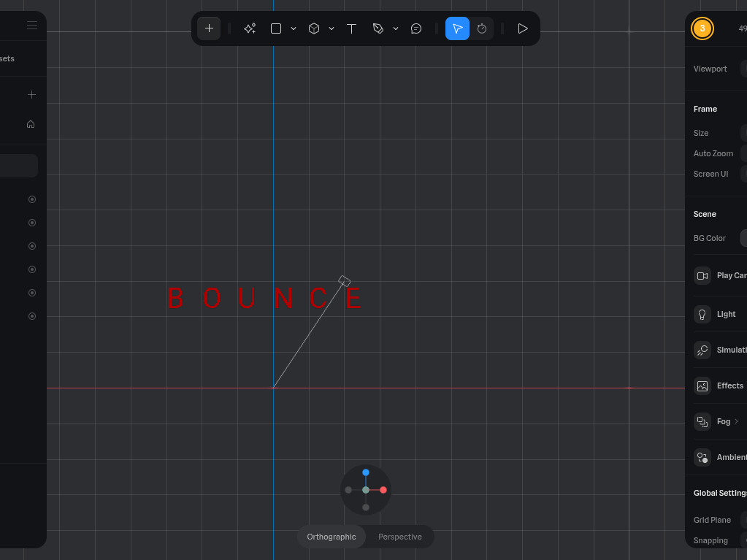The height and width of the screenshot is (560, 747).
Task: Activate the Select cursor tool
Action: click(x=457, y=28)
